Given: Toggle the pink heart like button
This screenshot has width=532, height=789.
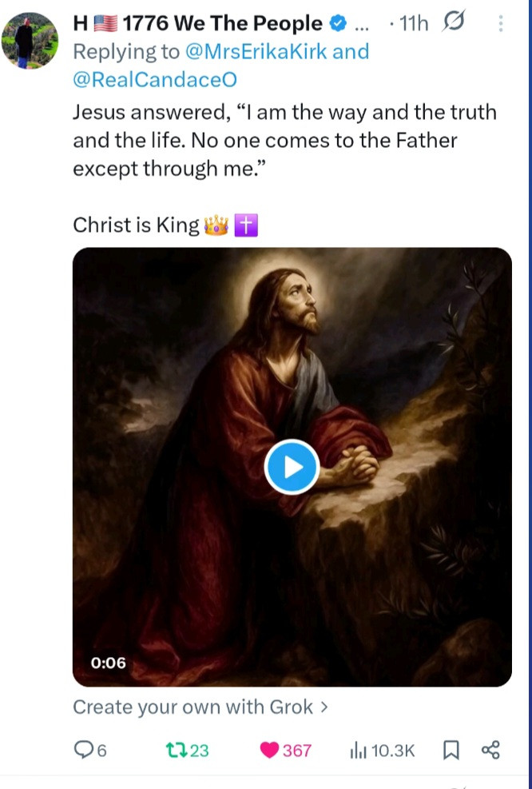Looking at the screenshot, I should 270,749.
